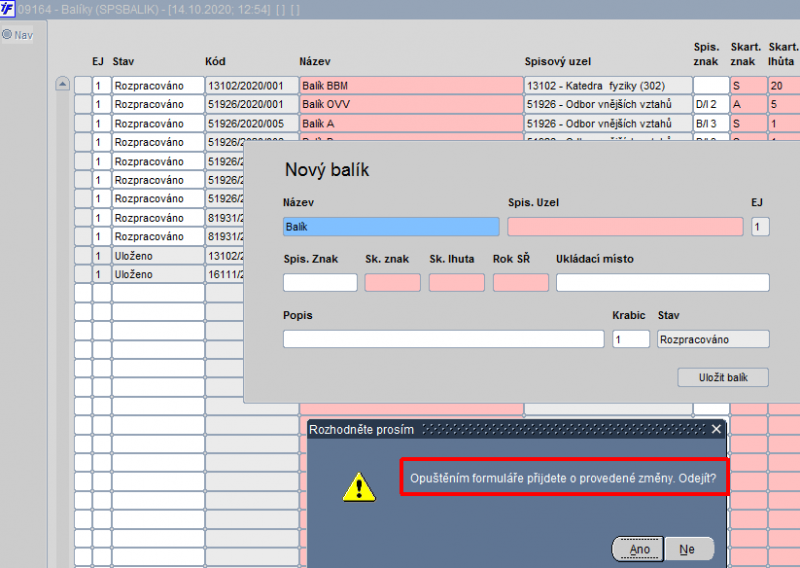Close the Rozhodněte prosím dialog
Viewport: 800px width, 568px height.
click(716, 429)
